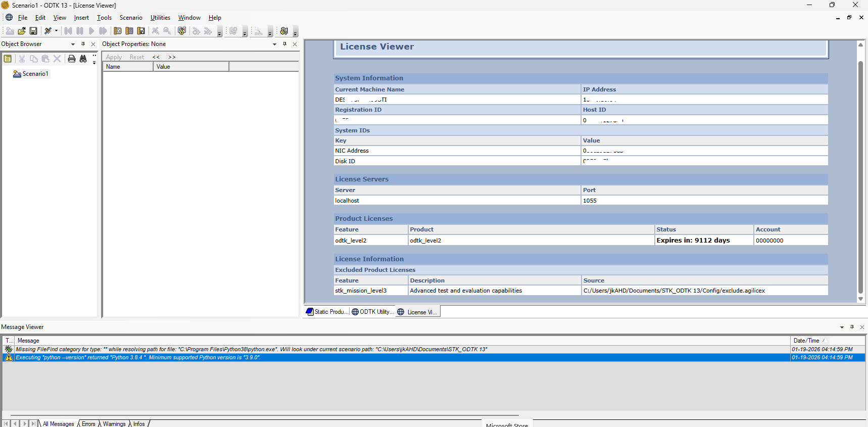Viewport: 868px width, 427px height.
Task: Show the Errors message tab
Action: [88, 424]
